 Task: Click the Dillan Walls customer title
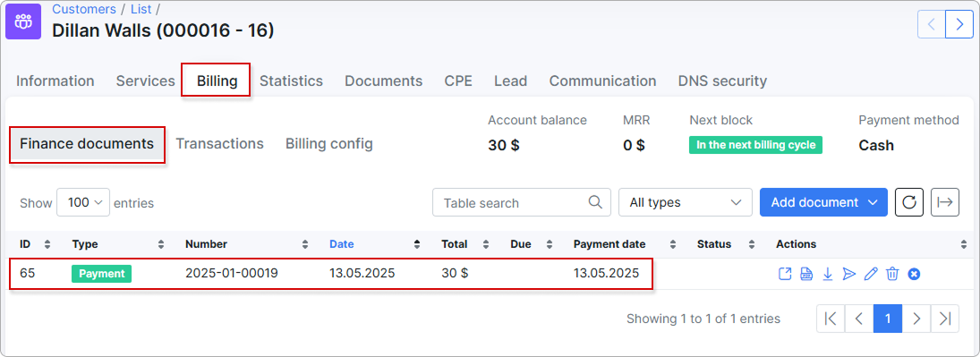pos(163,30)
